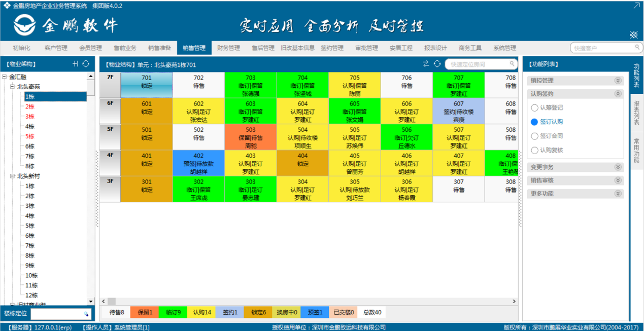Click the collapse icon in 物业架构 header
644x331 pixels.
[x=75, y=64]
